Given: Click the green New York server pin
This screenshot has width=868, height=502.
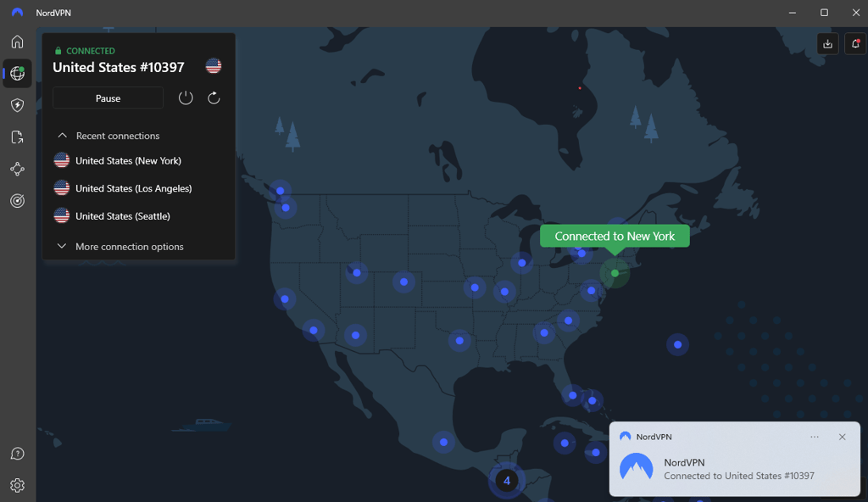Looking at the screenshot, I should pos(615,273).
